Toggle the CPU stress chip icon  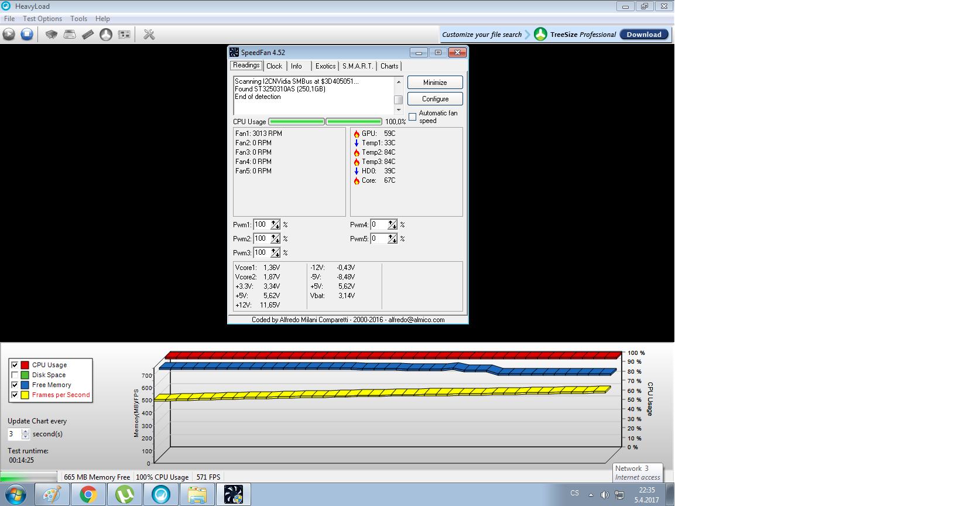(52, 35)
